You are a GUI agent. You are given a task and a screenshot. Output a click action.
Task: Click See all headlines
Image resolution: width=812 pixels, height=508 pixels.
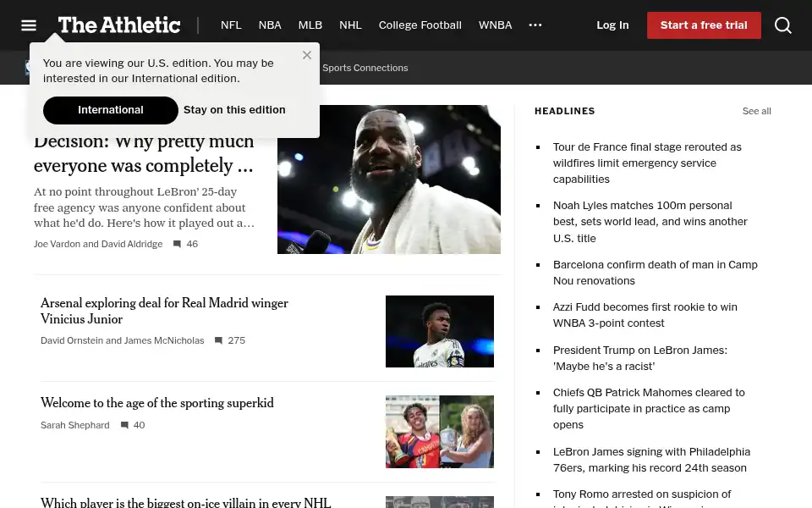(756, 111)
